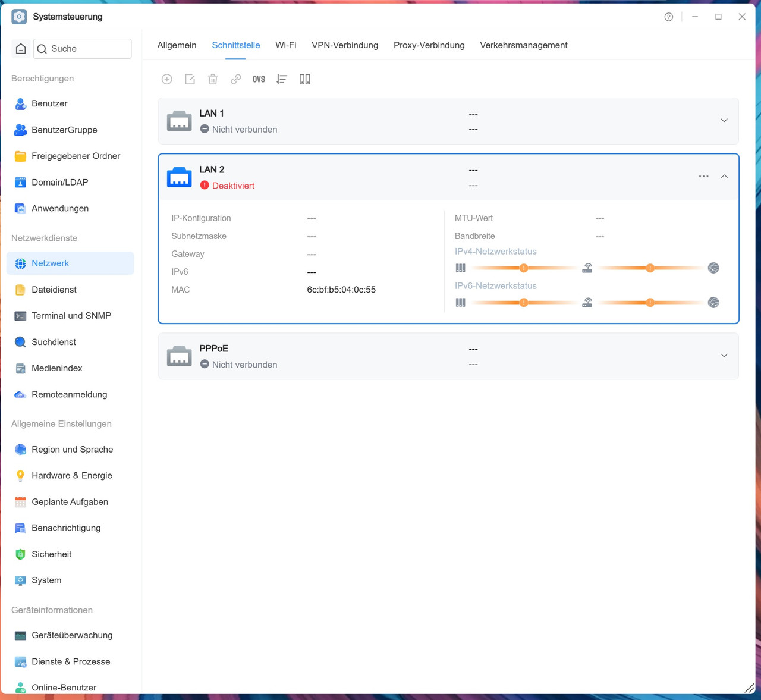
Task: Click the MAC address 6c:bf:b5:04:0c:55
Action: 341,290
